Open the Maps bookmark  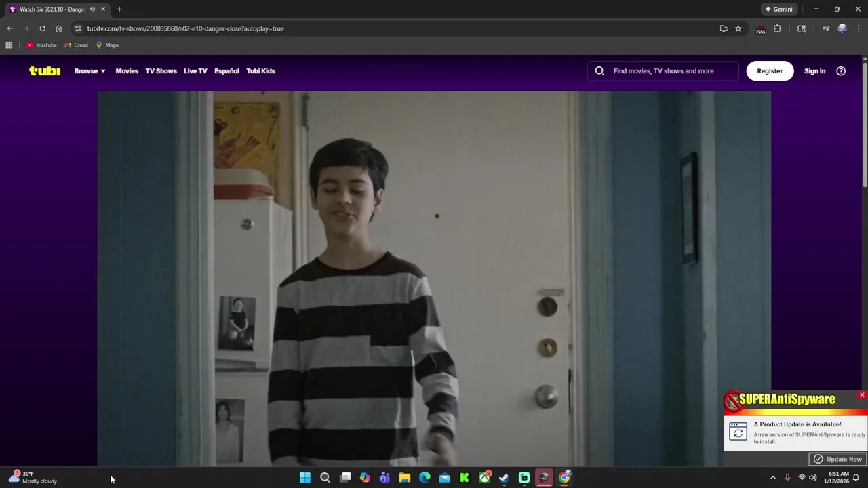[x=107, y=45]
